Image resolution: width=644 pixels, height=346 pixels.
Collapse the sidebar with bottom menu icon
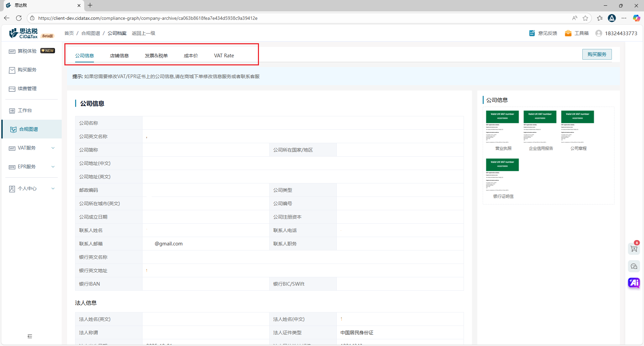coord(30,336)
